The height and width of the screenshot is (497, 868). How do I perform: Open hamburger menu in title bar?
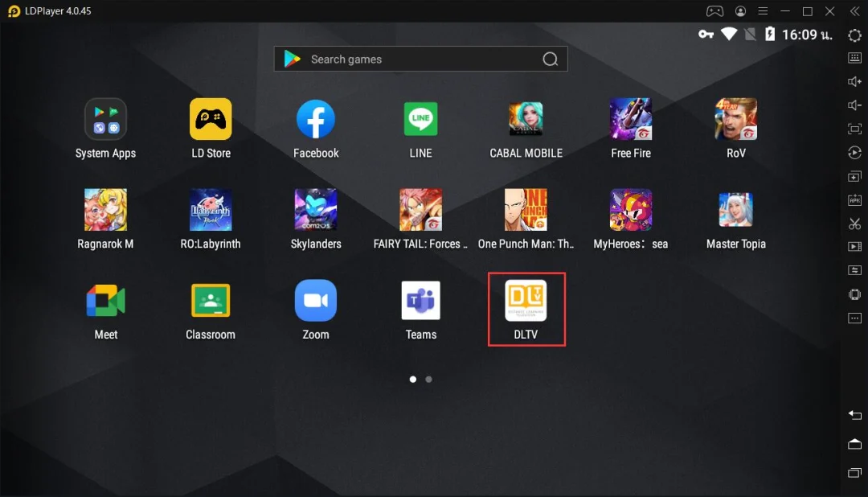click(x=763, y=11)
